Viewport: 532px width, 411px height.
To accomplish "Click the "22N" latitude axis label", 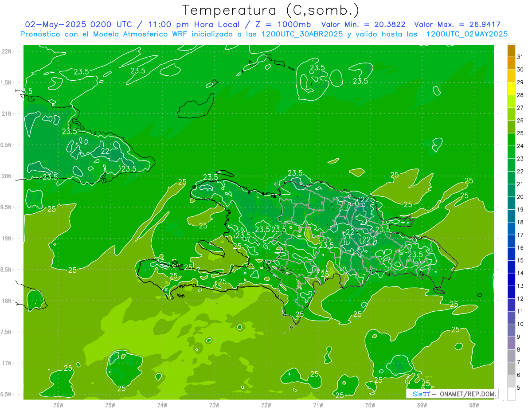I will pyautogui.click(x=8, y=51).
